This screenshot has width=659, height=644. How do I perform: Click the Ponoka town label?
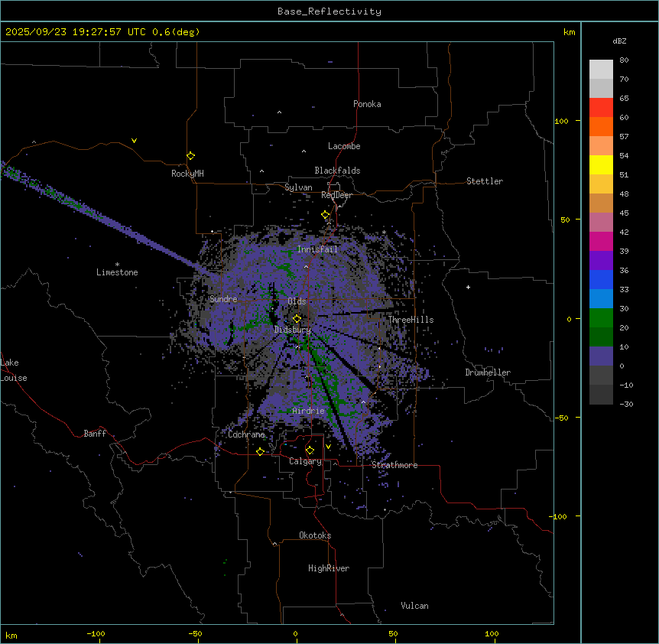(367, 104)
